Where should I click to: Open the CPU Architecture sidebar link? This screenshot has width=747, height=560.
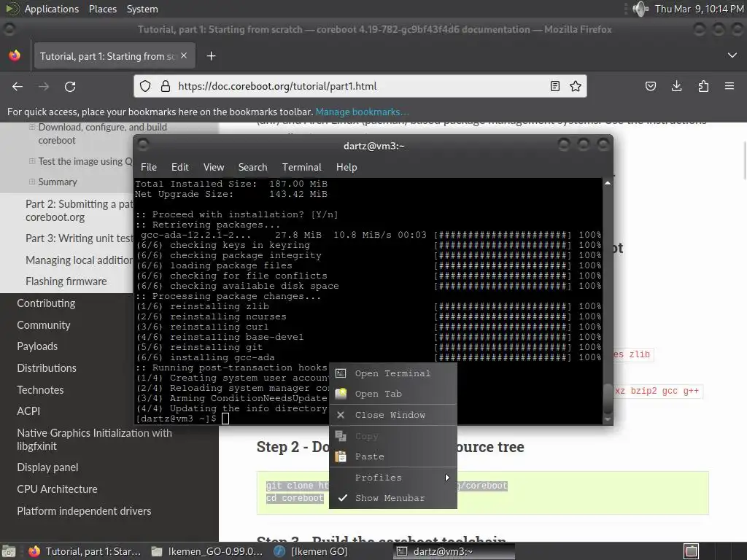(x=57, y=489)
